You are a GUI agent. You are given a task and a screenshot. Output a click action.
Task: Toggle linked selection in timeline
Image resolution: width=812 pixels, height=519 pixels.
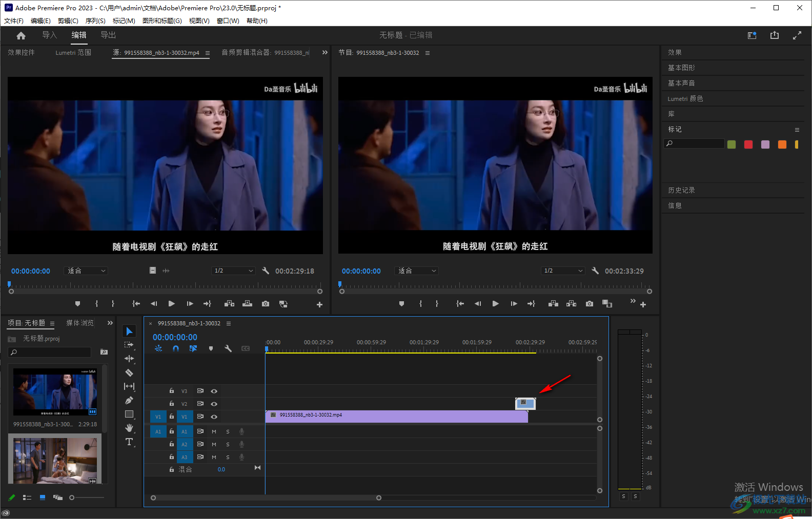point(193,348)
